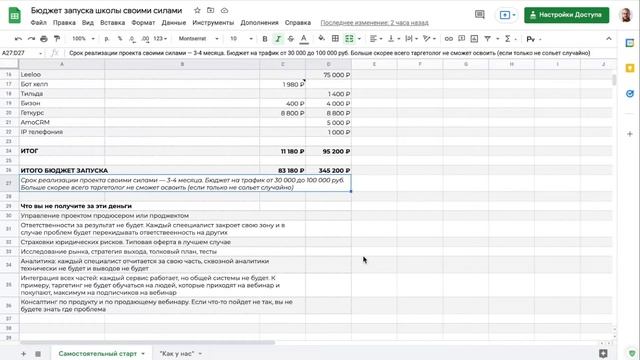Click the Explore button bottom right

click(603, 353)
